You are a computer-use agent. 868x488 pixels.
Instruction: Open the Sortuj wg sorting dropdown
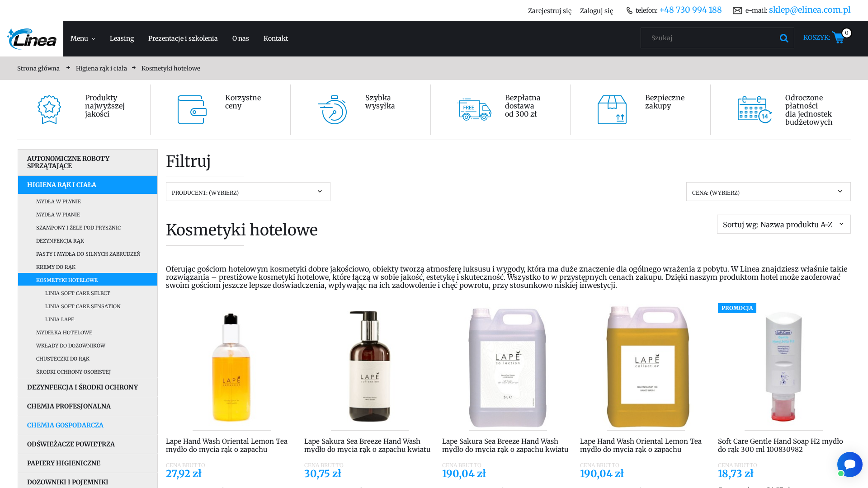(x=784, y=224)
